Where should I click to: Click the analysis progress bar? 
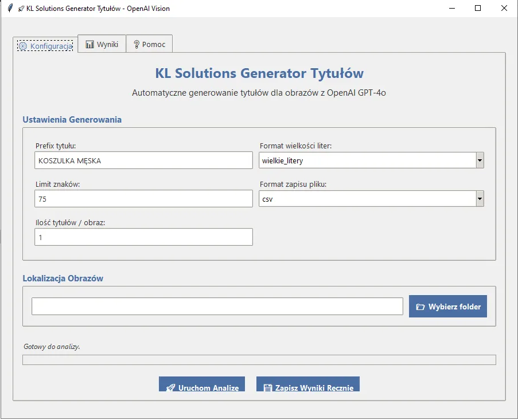[259, 360]
